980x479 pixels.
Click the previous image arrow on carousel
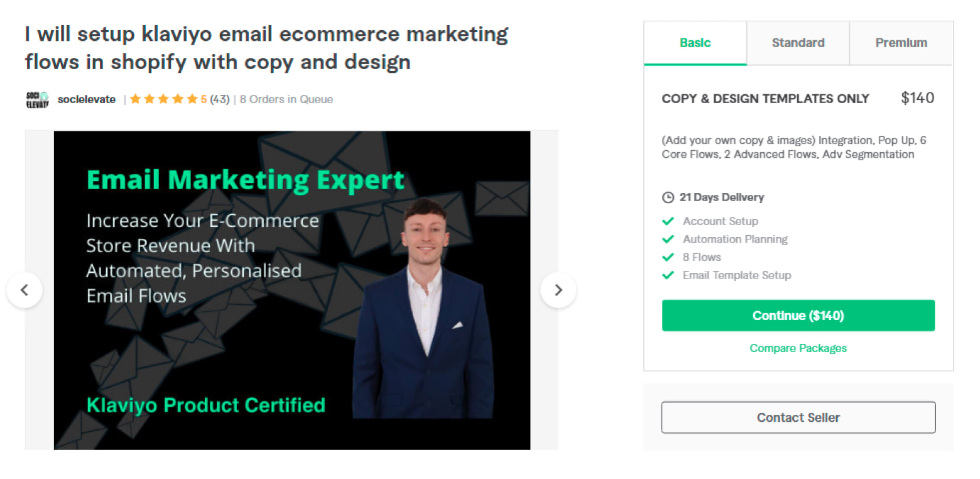(x=24, y=290)
